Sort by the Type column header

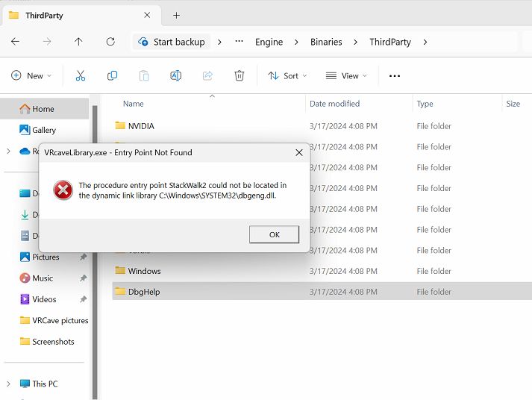click(425, 104)
